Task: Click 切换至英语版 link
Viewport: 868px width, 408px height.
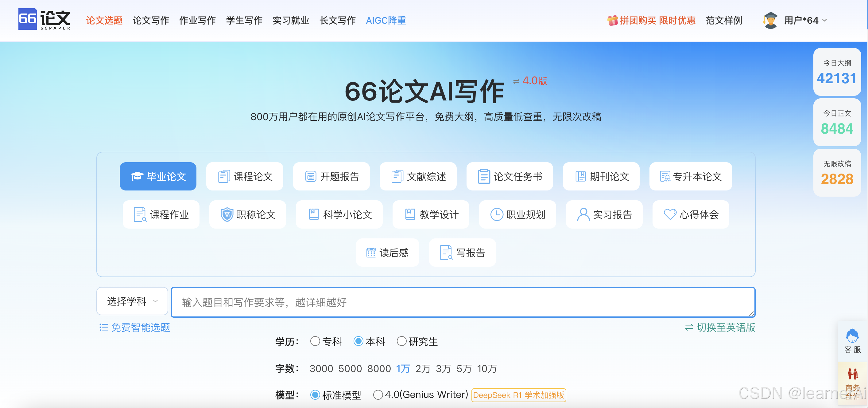Action: coord(720,328)
